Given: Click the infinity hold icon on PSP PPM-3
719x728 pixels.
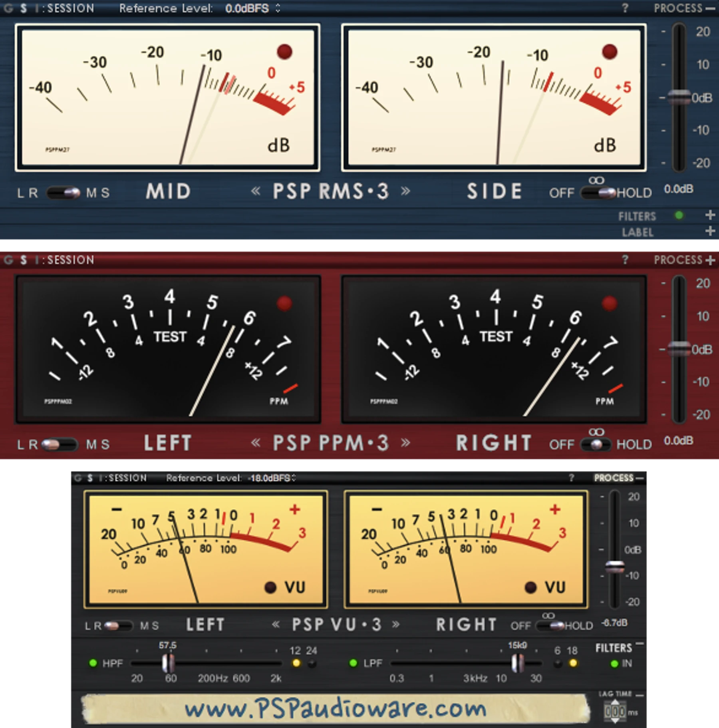Looking at the screenshot, I should [x=596, y=432].
